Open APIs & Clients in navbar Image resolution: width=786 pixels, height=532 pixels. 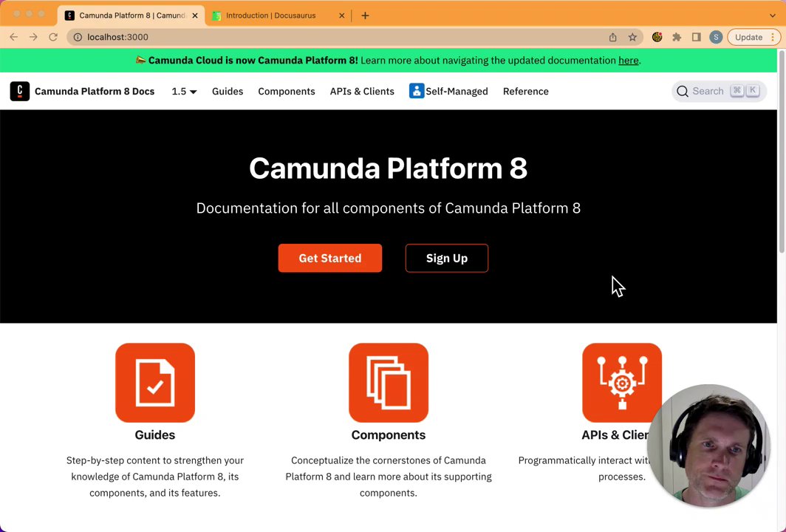tap(362, 92)
